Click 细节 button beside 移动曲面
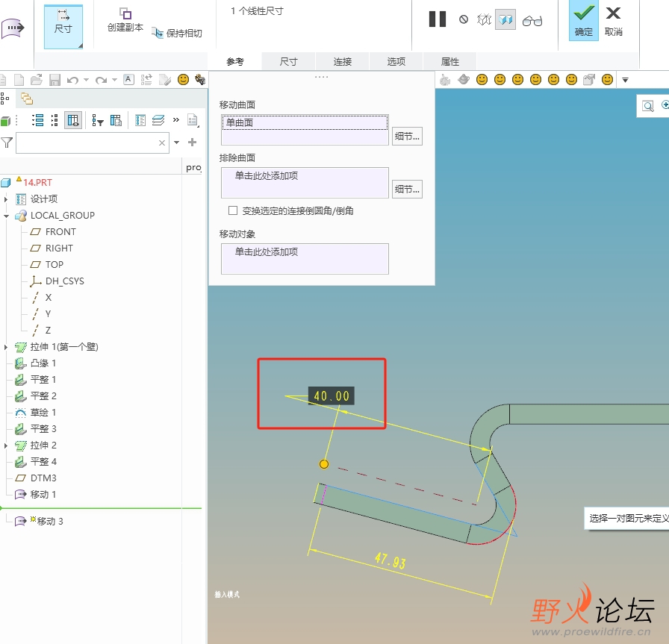The width and height of the screenshot is (669, 644). (407, 136)
